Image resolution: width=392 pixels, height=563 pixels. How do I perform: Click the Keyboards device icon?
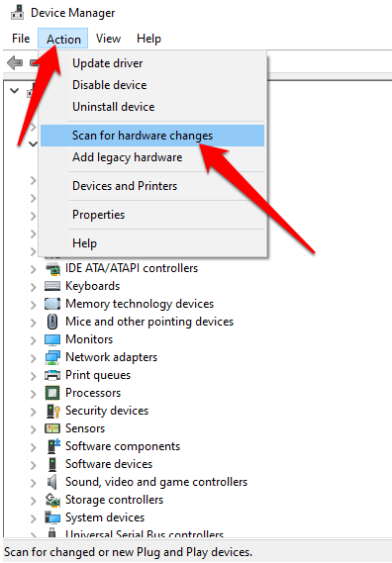coord(52,286)
